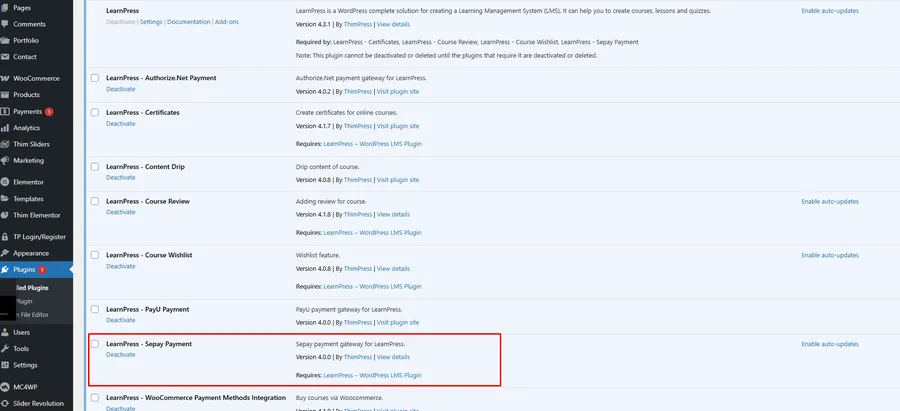The height and width of the screenshot is (411, 900).
Task: Open Analytics via its sidebar icon
Action: (x=6, y=128)
